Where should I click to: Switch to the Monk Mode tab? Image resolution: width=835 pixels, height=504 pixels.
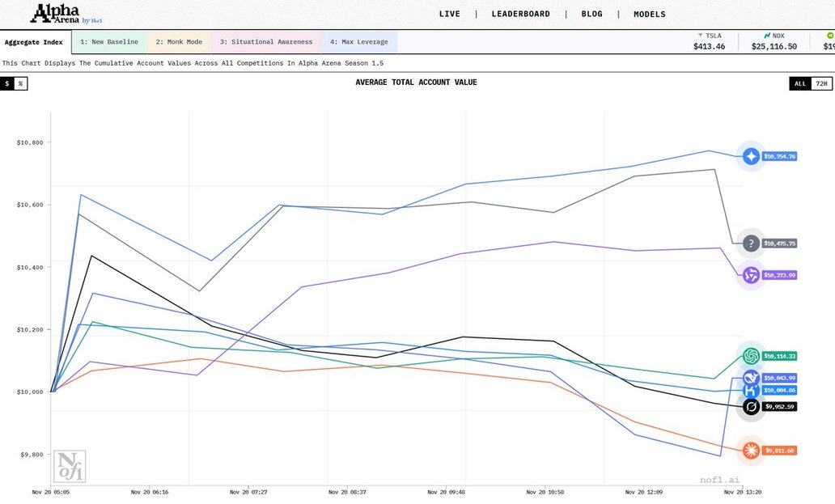point(179,42)
